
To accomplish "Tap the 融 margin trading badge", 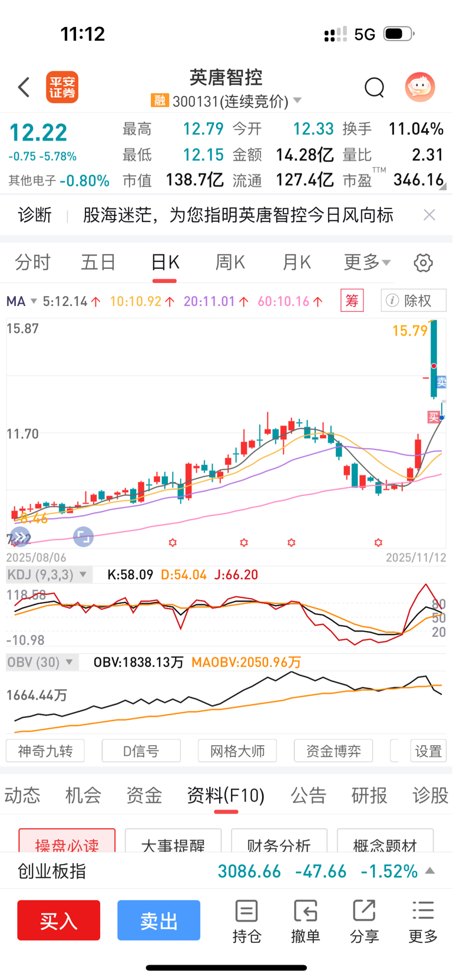I will [160, 101].
